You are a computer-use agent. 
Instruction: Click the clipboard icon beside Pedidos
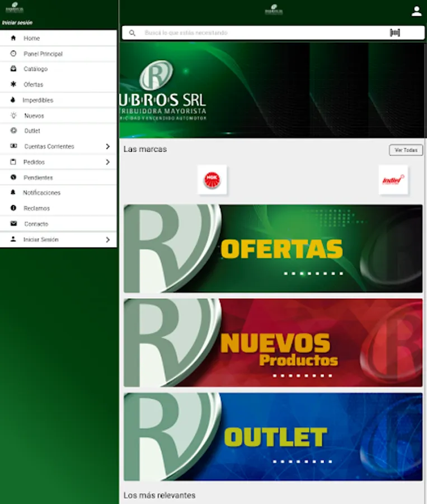coord(13,162)
